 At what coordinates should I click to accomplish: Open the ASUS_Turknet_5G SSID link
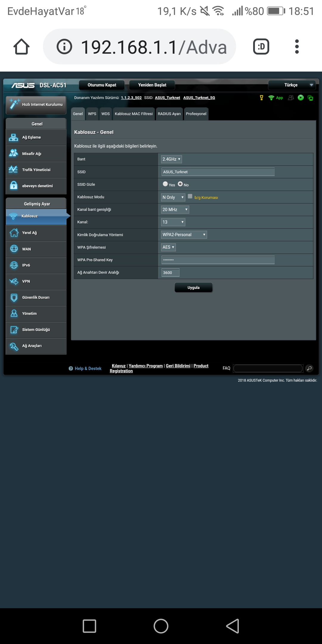pos(199,98)
